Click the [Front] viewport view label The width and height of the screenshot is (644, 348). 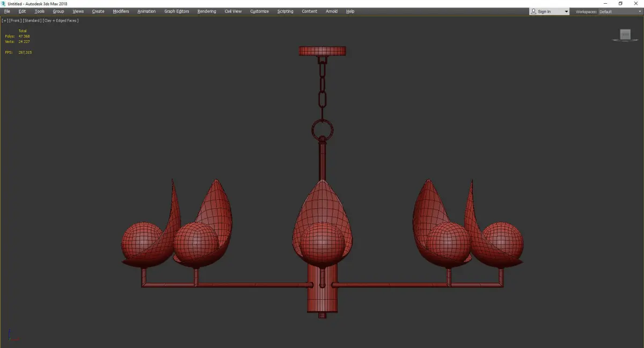pyautogui.click(x=15, y=20)
